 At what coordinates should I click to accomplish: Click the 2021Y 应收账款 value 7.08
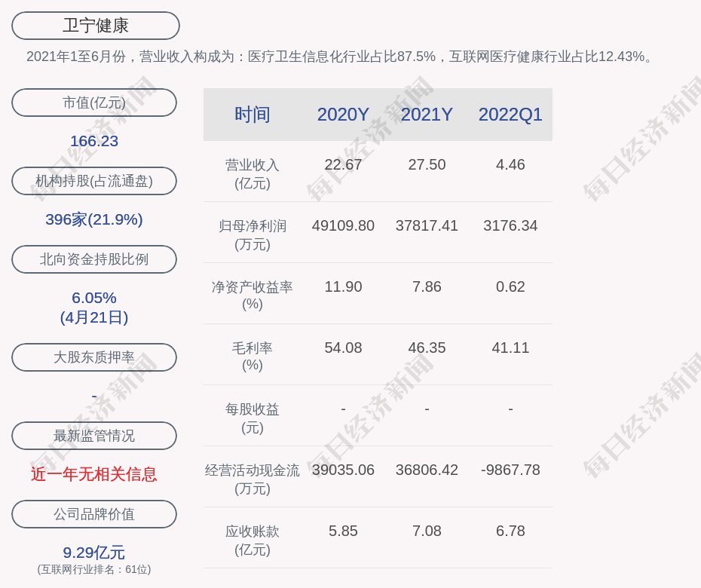coord(427,531)
